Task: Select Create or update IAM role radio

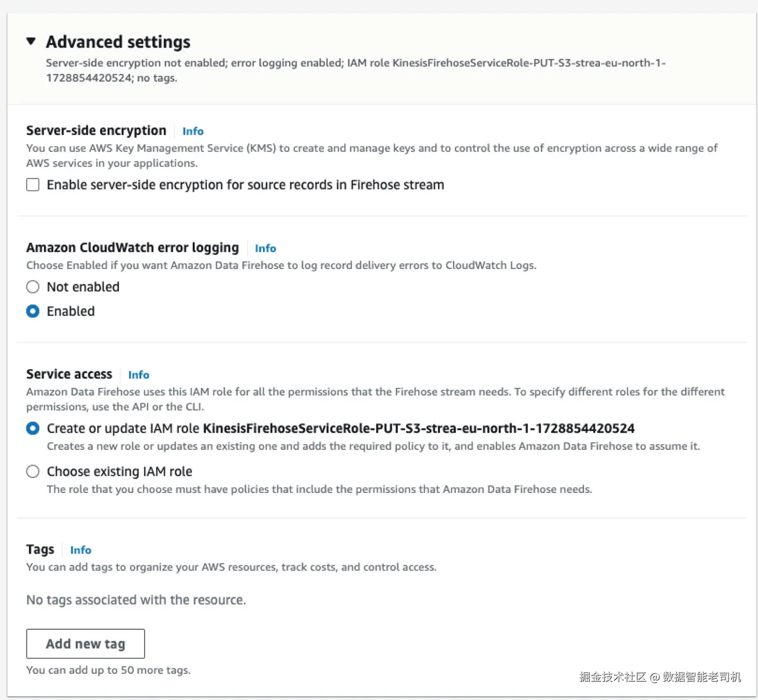Action: 33,428
